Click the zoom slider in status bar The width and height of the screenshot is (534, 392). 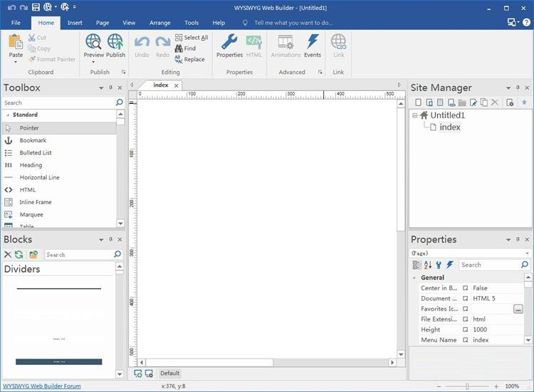click(469, 386)
